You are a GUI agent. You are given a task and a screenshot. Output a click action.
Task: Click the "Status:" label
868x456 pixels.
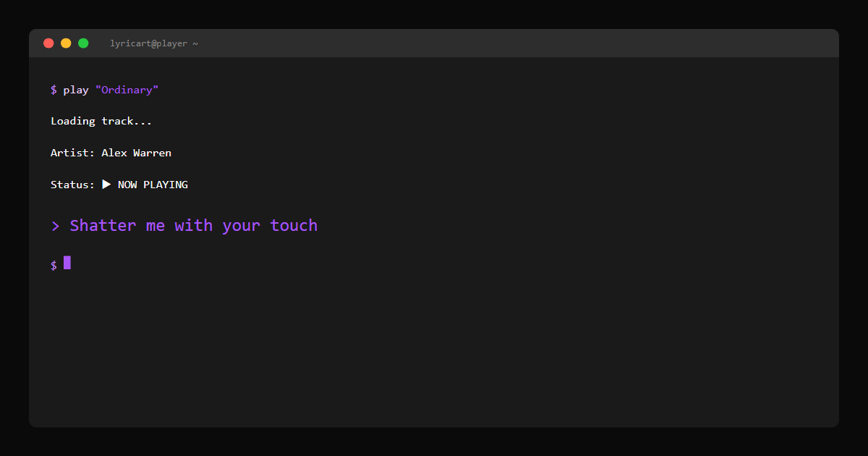pos(72,185)
